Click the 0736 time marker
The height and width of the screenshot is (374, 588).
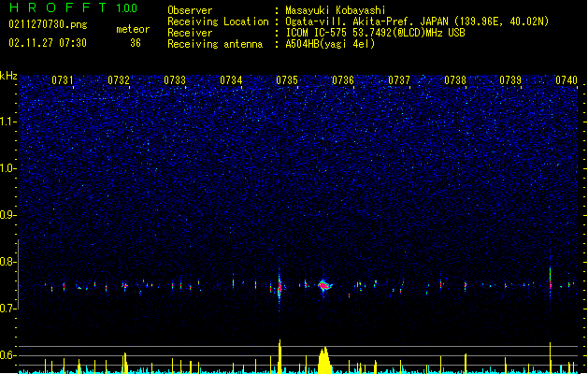343,80
